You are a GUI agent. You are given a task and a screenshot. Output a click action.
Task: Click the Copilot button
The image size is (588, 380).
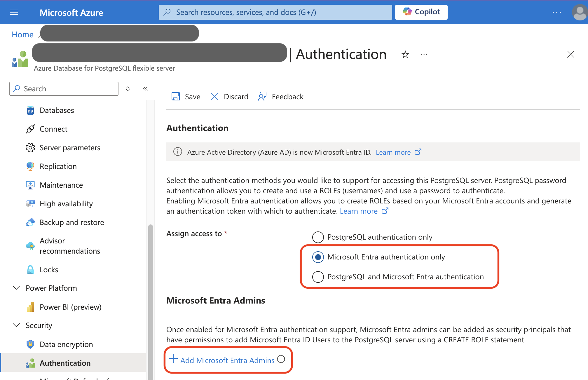421,12
